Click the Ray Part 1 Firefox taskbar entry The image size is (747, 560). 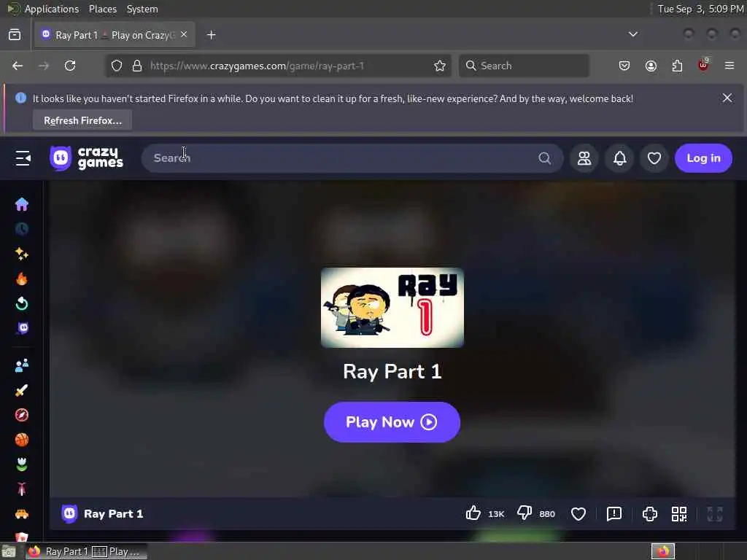pyautogui.click(x=86, y=551)
